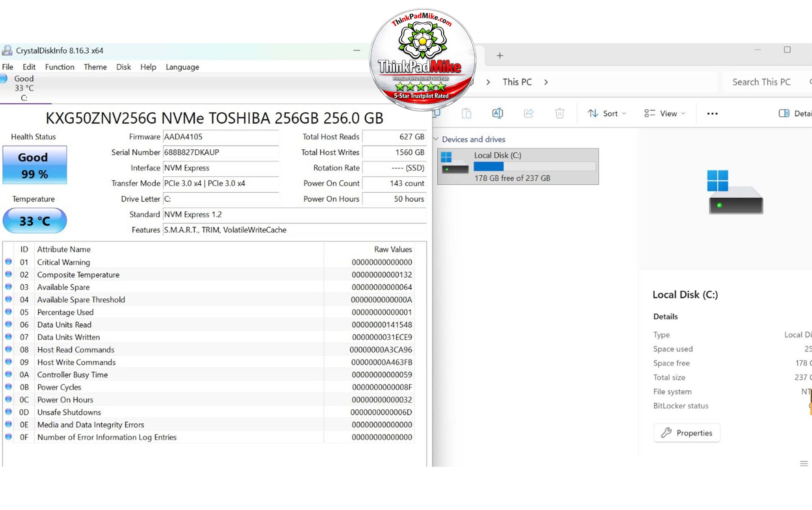Toggle the Details pane button
This screenshot has height=510, width=812.
795,113
